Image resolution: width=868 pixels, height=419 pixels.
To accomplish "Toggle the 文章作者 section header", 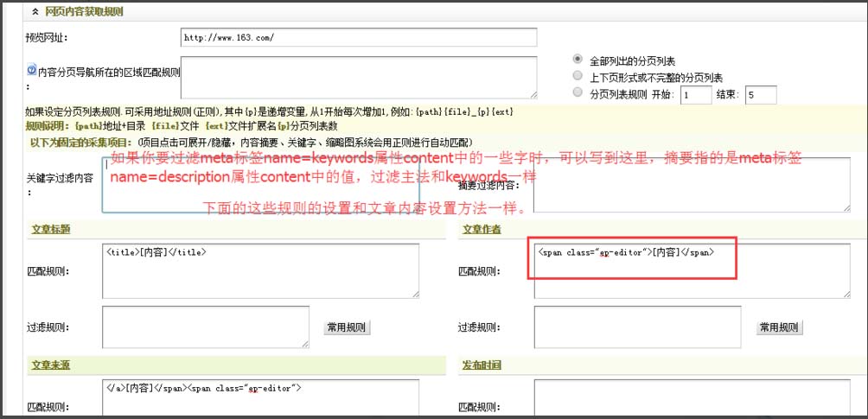I will (482, 229).
